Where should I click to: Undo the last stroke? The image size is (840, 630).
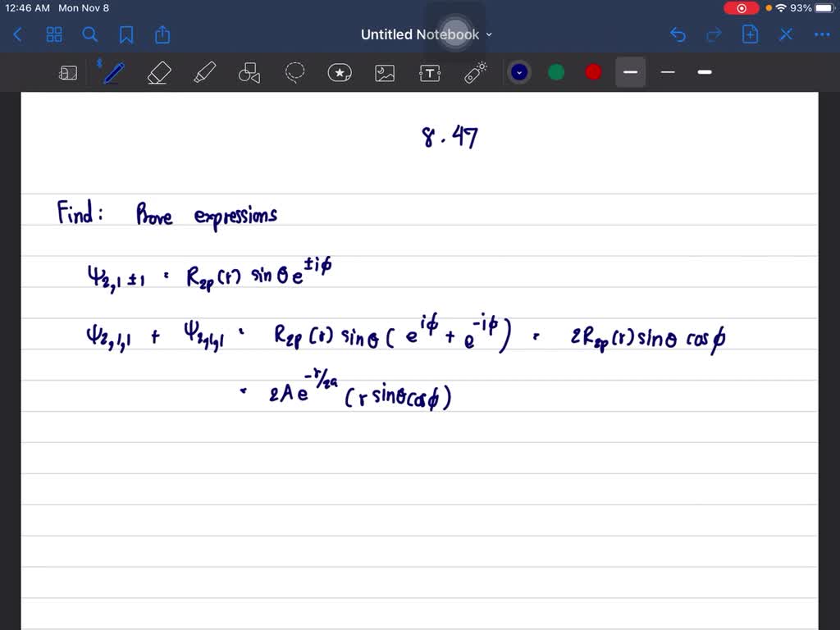pyautogui.click(x=678, y=34)
